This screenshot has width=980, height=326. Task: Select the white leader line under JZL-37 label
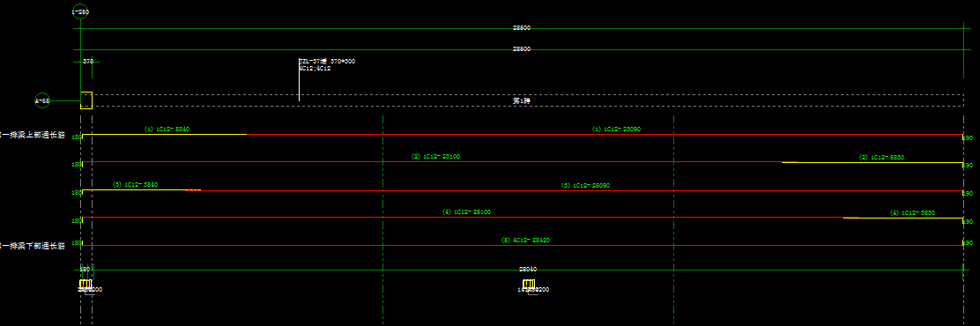coord(299,80)
